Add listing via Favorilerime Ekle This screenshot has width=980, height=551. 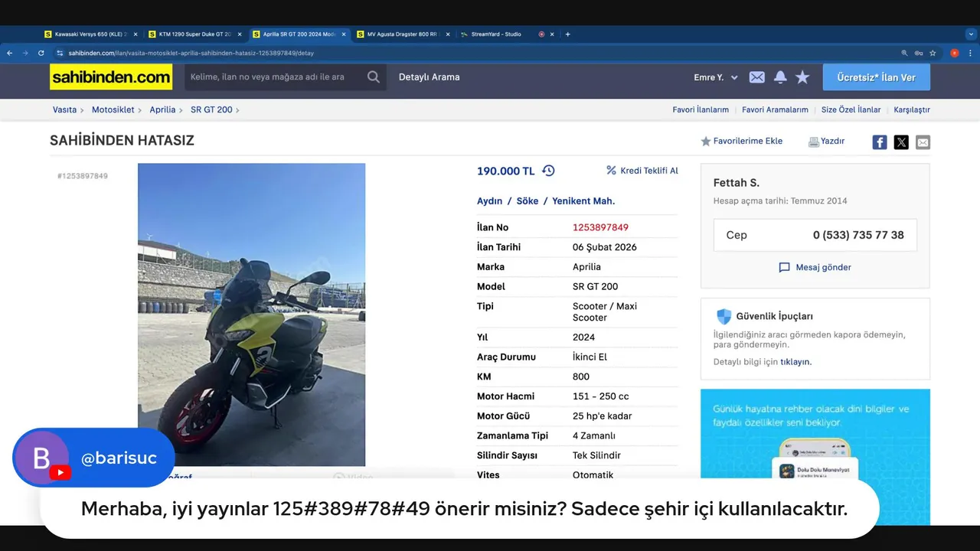pyautogui.click(x=741, y=141)
